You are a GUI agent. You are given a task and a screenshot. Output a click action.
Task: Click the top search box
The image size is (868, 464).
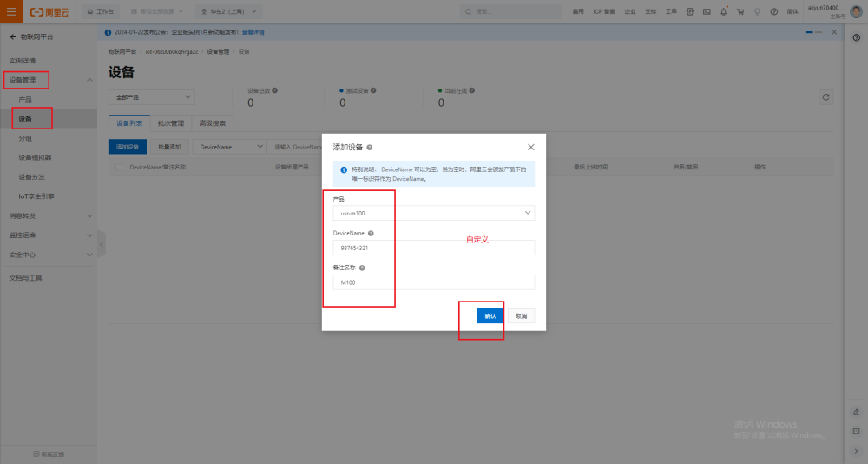click(x=510, y=11)
